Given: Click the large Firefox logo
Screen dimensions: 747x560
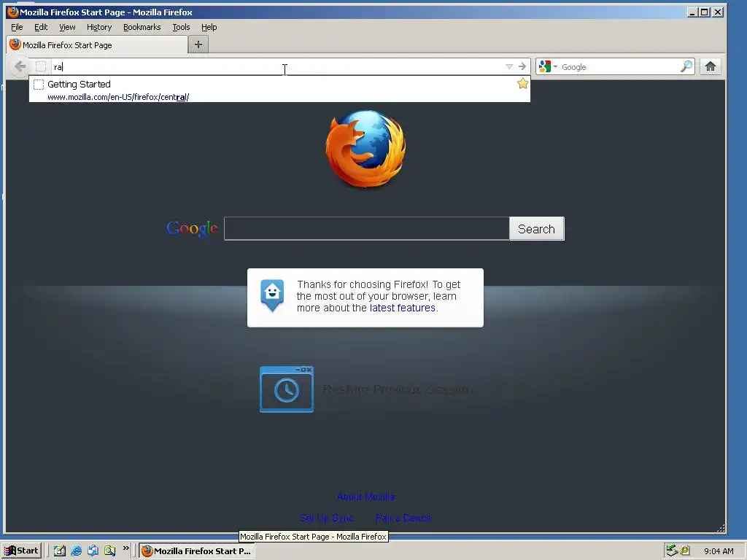Looking at the screenshot, I should coord(366,149).
